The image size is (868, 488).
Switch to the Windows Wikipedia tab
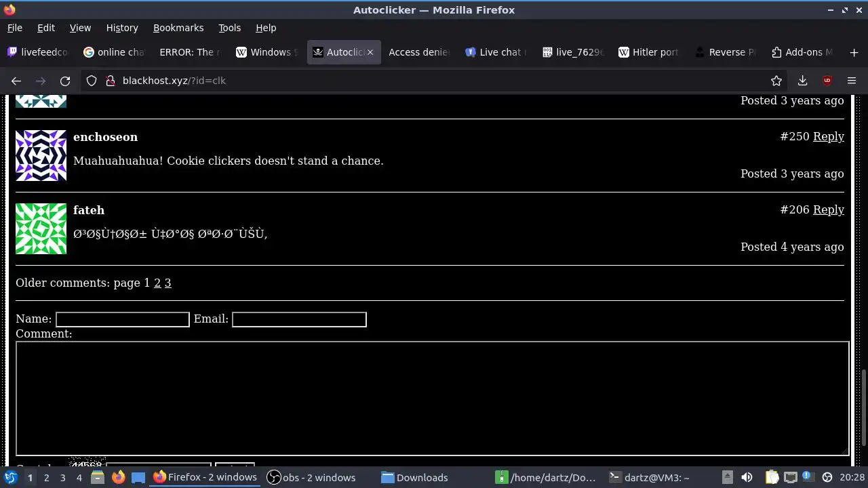click(267, 52)
